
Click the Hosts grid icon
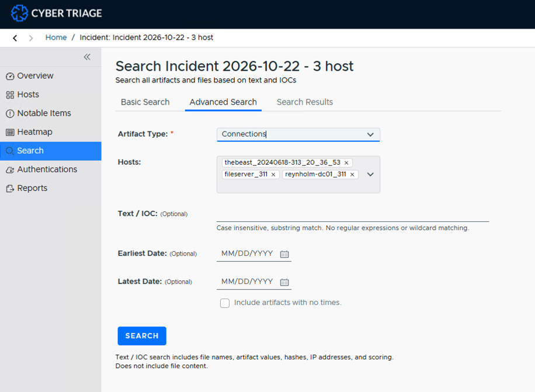(10, 95)
